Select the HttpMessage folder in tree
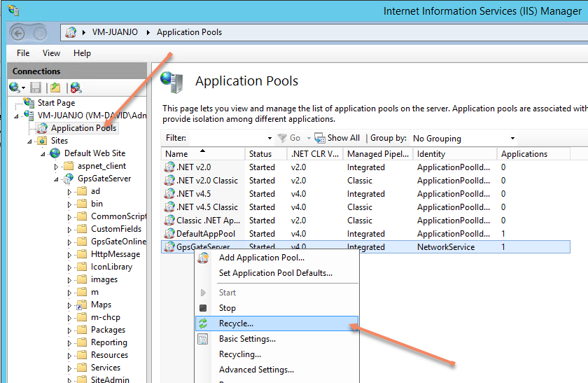This screenshot has height=383, width=588. (x=115, y=254)
